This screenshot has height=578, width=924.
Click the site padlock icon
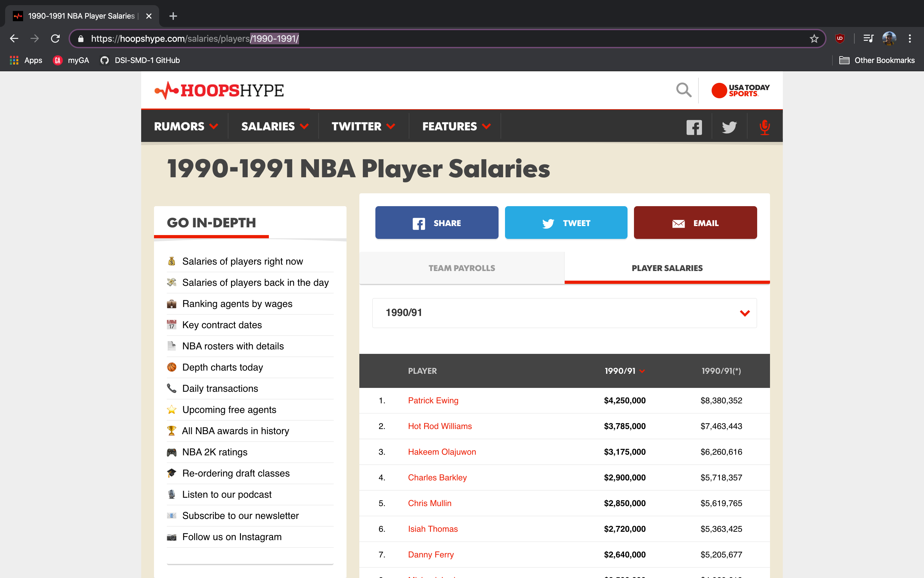(x=81, y=39)
